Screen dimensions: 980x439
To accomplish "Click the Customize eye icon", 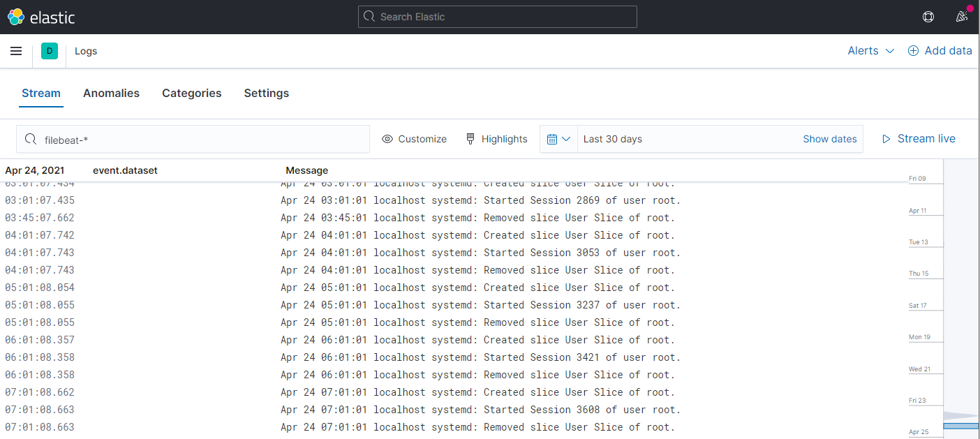I will [x=387, y=139].
